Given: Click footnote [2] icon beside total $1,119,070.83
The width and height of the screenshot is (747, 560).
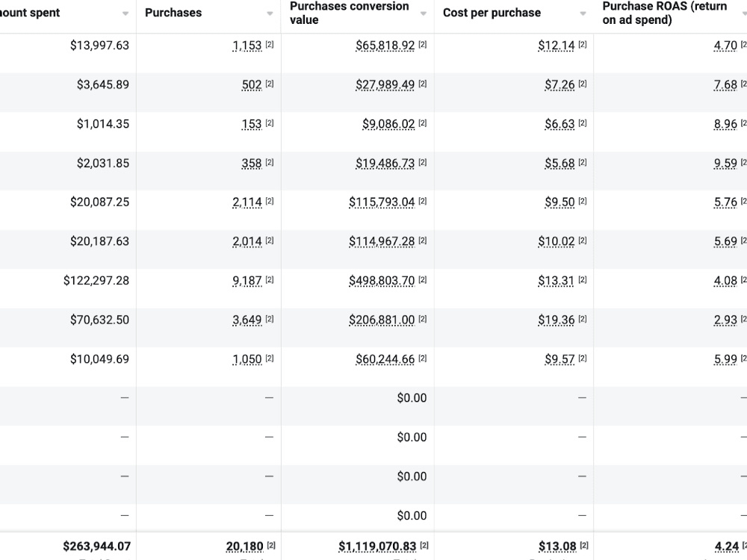Looking at the screenshot, I should click(424, 546).
